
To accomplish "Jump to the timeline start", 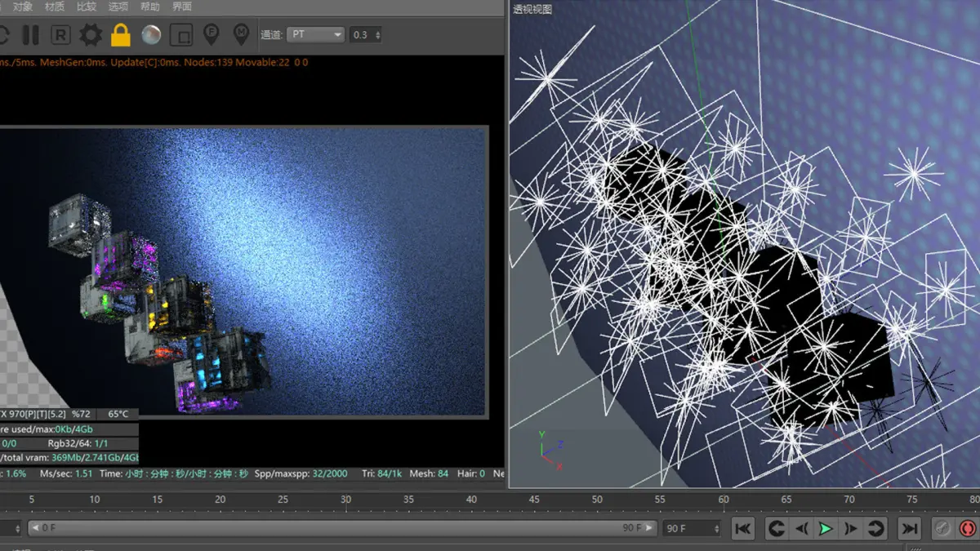I will coord(742,529).
